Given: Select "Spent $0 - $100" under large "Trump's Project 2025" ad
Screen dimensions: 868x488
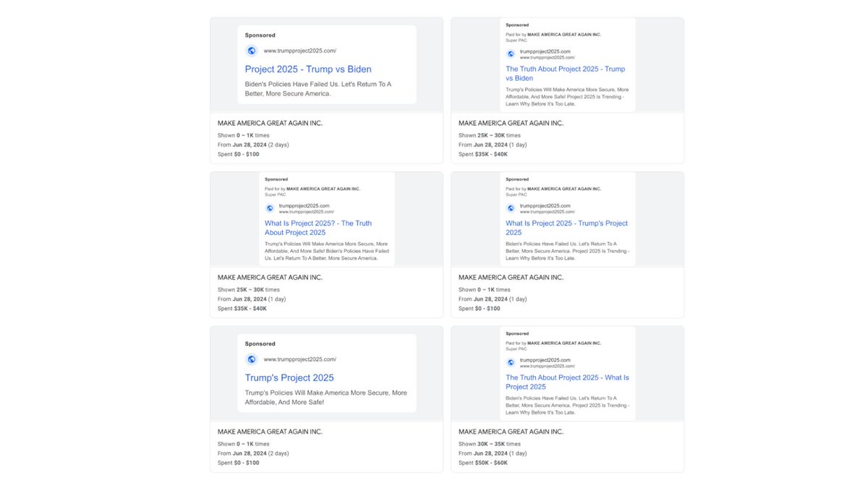Looking at the screenshot, I should (x=239, y=463).
